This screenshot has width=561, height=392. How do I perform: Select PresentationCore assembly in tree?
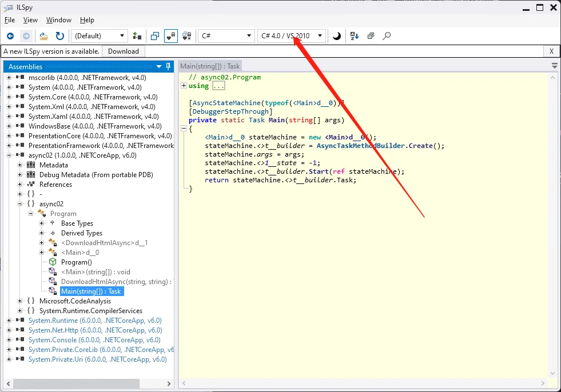[x=100, y=136]
